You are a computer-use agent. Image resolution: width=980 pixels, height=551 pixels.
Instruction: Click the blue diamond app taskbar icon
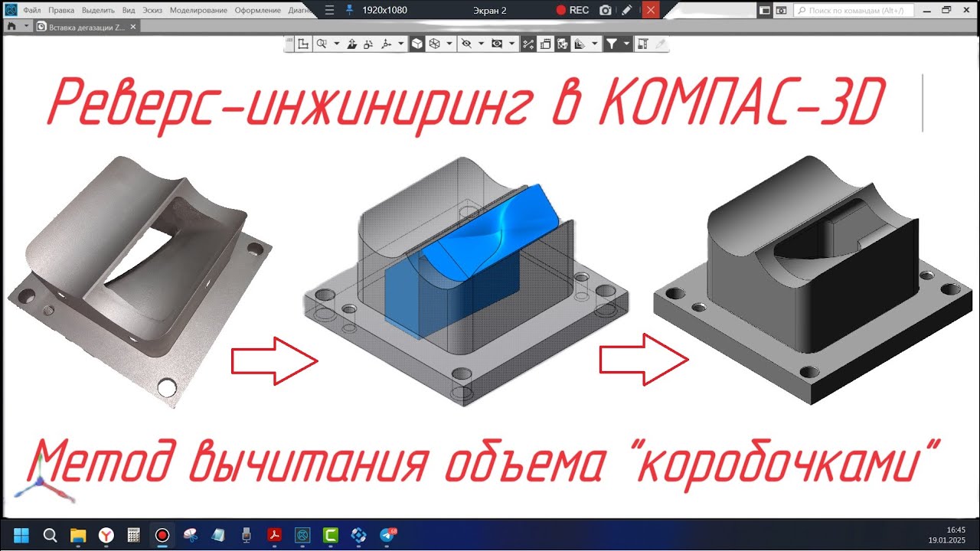(x=358, y=535)
